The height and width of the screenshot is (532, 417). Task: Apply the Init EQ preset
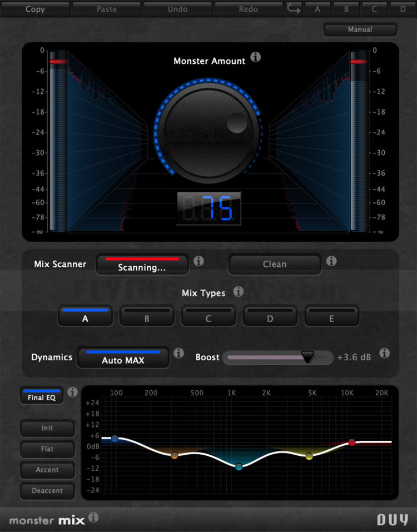click(47, 428)
